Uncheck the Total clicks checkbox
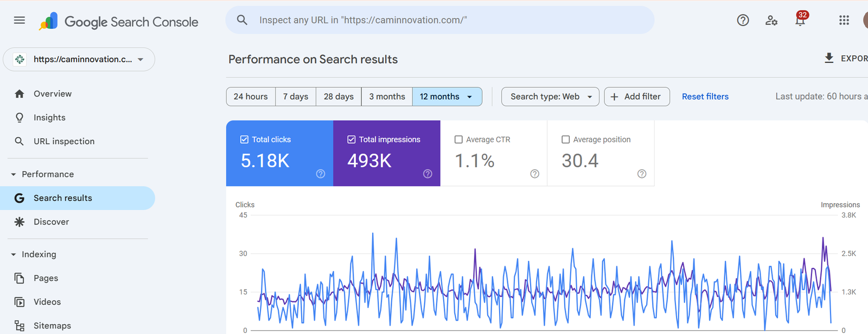The height and width of the screenshot is (334, 868). click(x=244, y=139)
